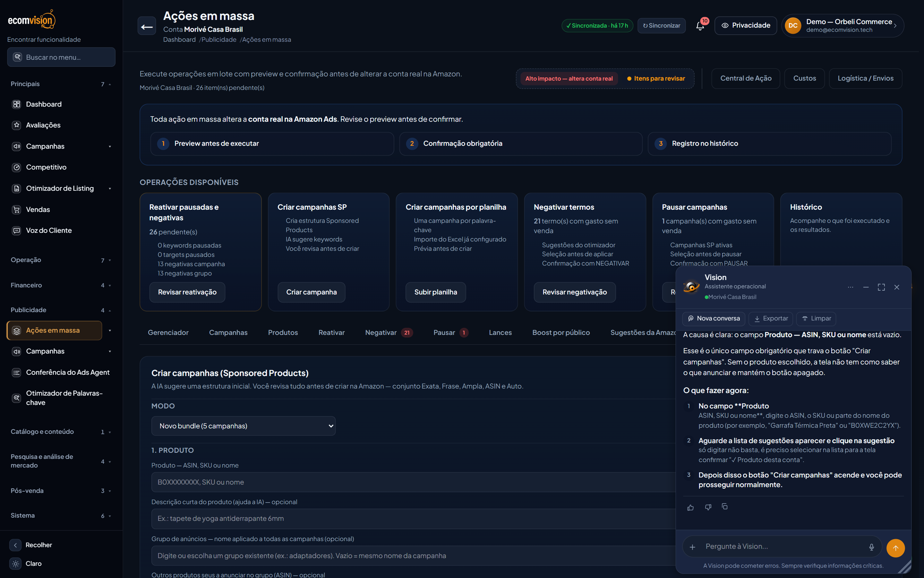The height and width of the screenshot is (578, 924).
Task: Click the back arrow button
Action: pos(147,26)
